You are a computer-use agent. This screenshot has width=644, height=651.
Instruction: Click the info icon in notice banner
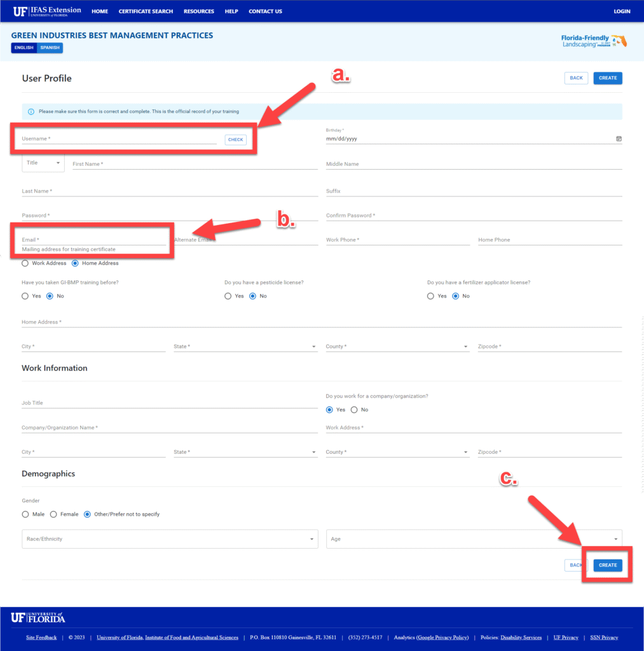click(31, 112)
